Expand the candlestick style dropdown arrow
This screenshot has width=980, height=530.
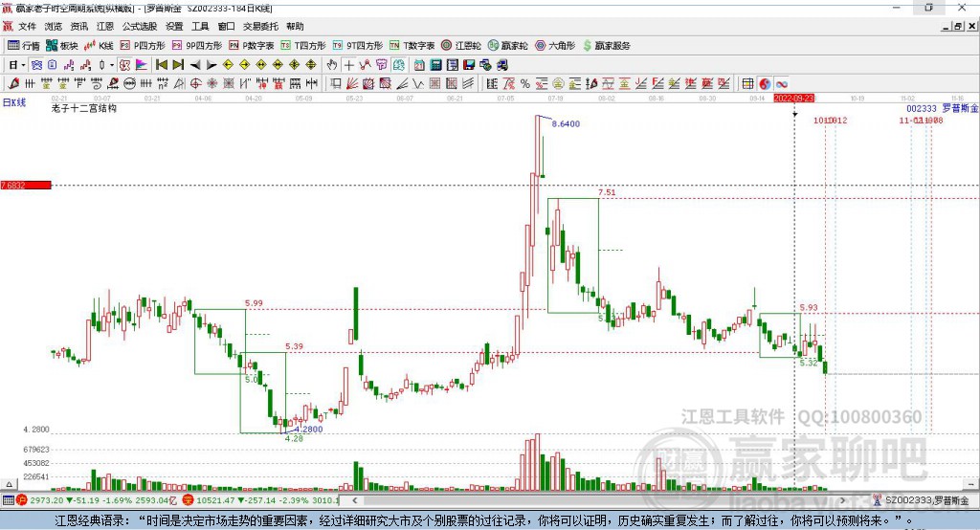tap(112, 65)
